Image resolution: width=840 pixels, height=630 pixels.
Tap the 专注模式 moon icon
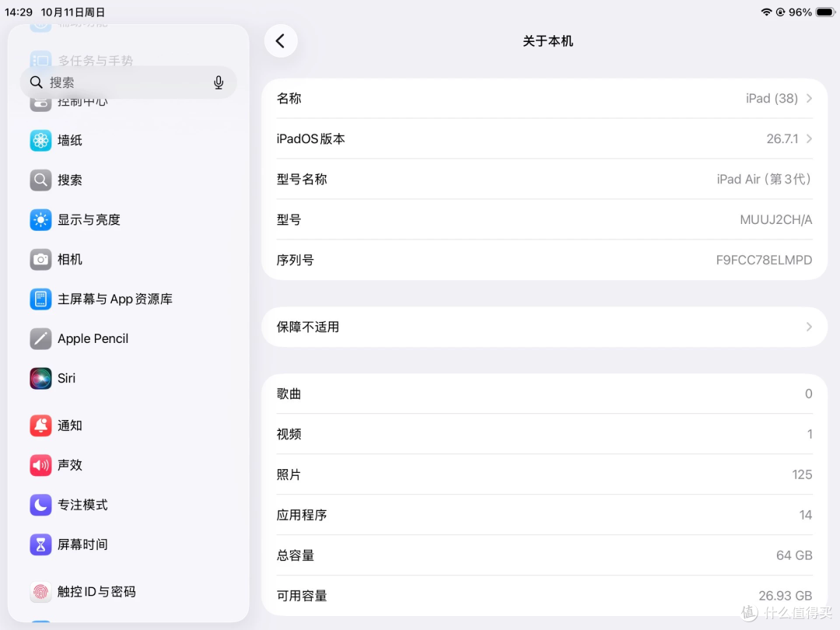tap(40, 505)
